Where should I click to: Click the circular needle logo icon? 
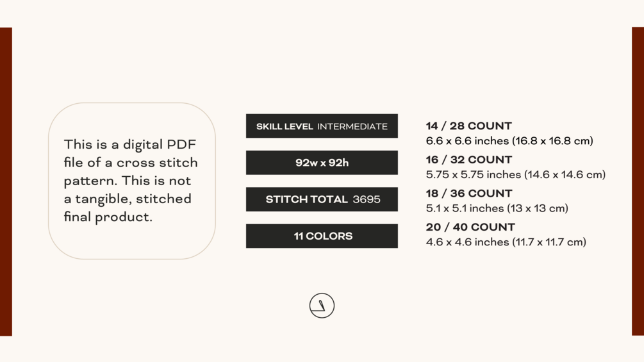click(322, 306)
